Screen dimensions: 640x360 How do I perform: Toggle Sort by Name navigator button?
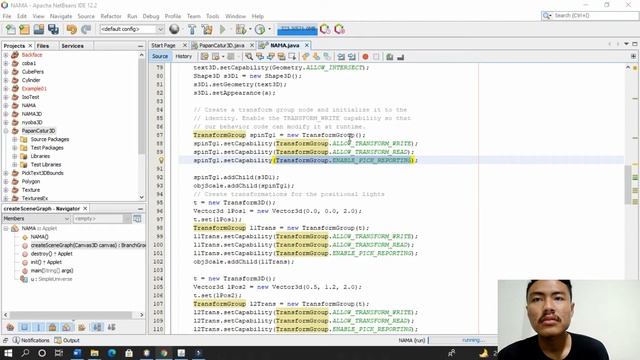point(97,327)
